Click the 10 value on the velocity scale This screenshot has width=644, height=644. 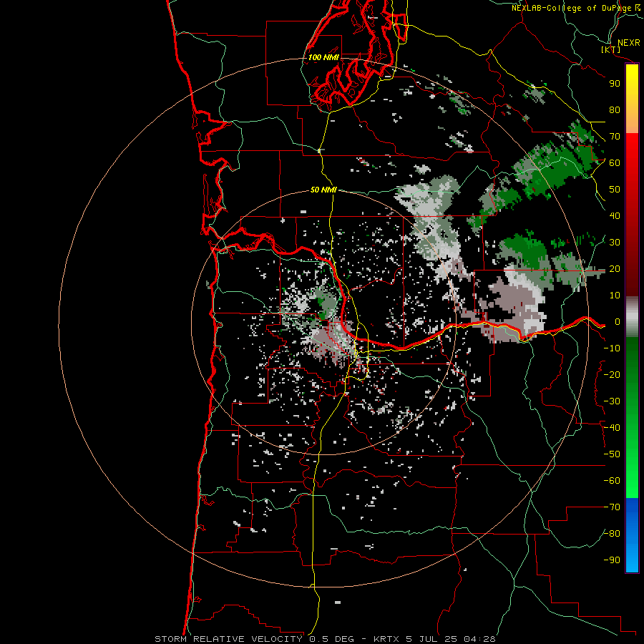(615, 296)
